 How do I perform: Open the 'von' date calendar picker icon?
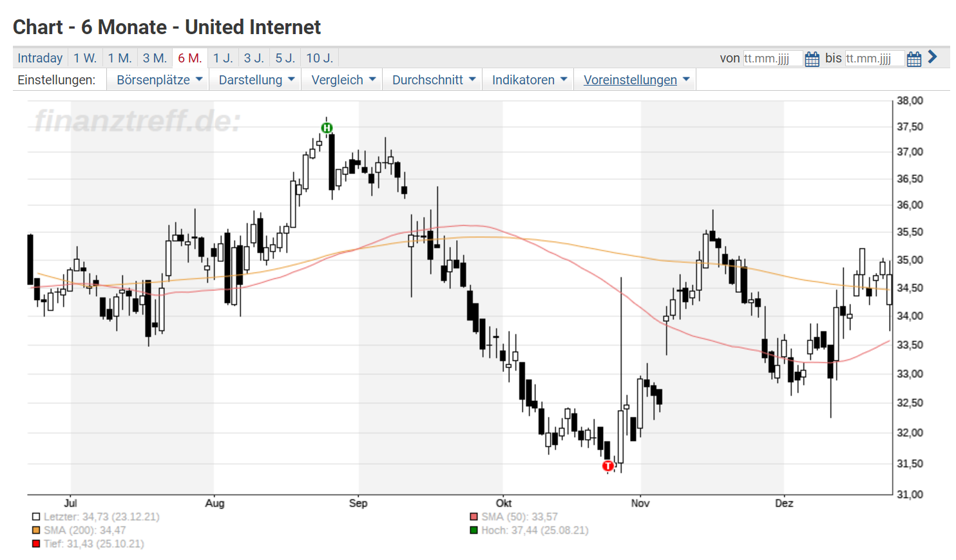coord(812,59)
